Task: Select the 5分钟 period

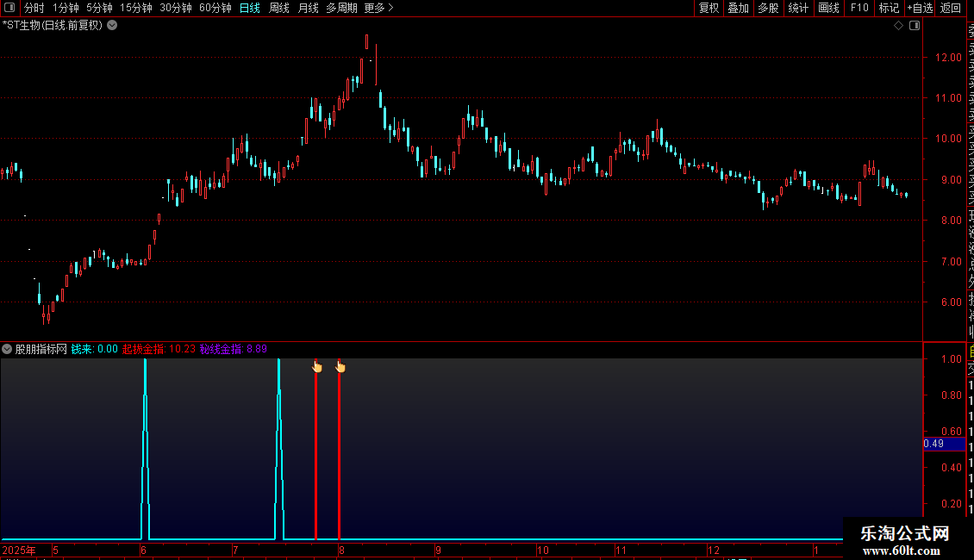Action: point(99,8)
